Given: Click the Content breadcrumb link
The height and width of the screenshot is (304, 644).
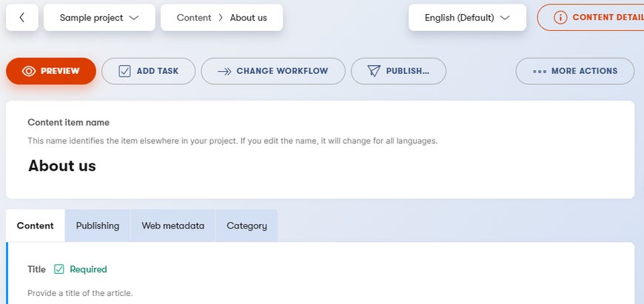Looking at the screenshot, I should 194,18.
